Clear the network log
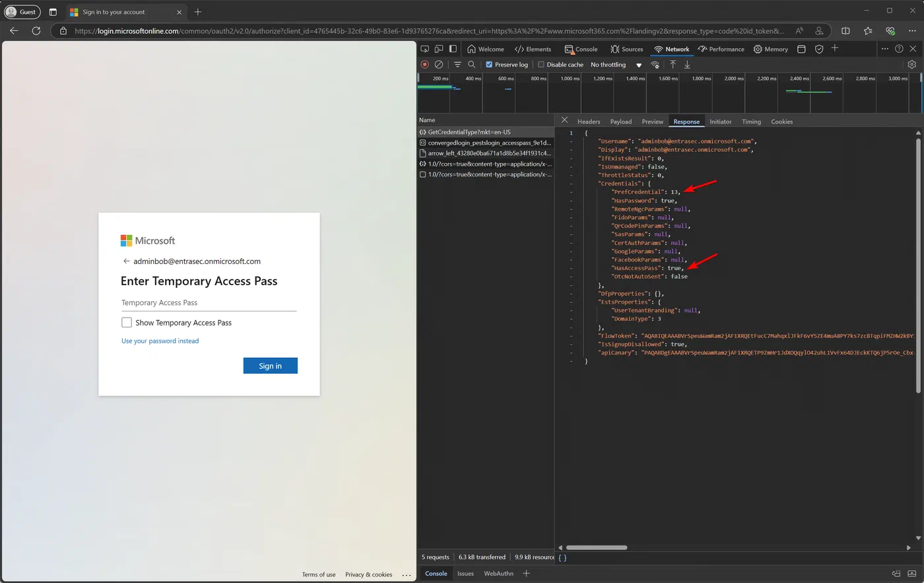Viewport: 924px width, 583px height. (439, 65)
